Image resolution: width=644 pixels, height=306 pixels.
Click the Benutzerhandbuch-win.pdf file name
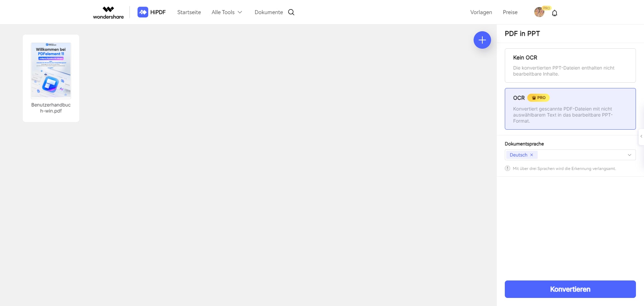point(51,108)
